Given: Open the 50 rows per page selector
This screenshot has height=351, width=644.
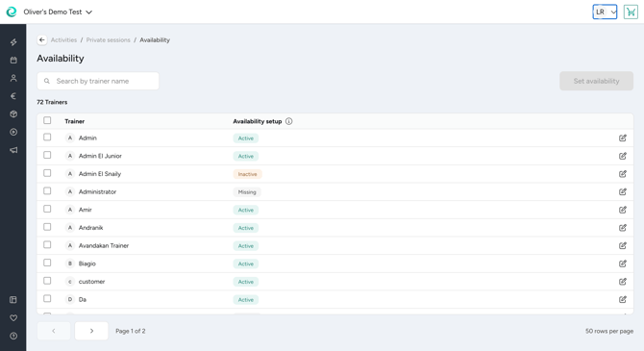Looking at the screenshot, I should (x=609, y=331).
